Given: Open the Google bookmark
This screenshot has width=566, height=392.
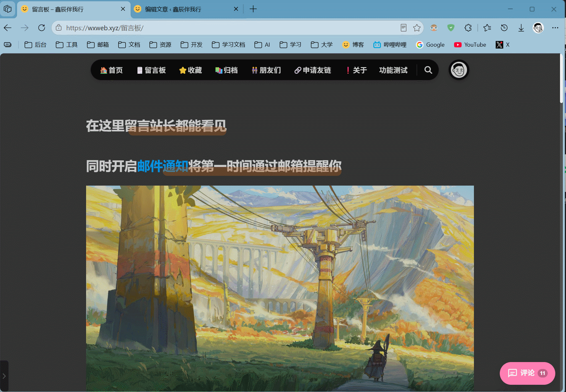Looking at the screenshot, I should click(430, 45).
